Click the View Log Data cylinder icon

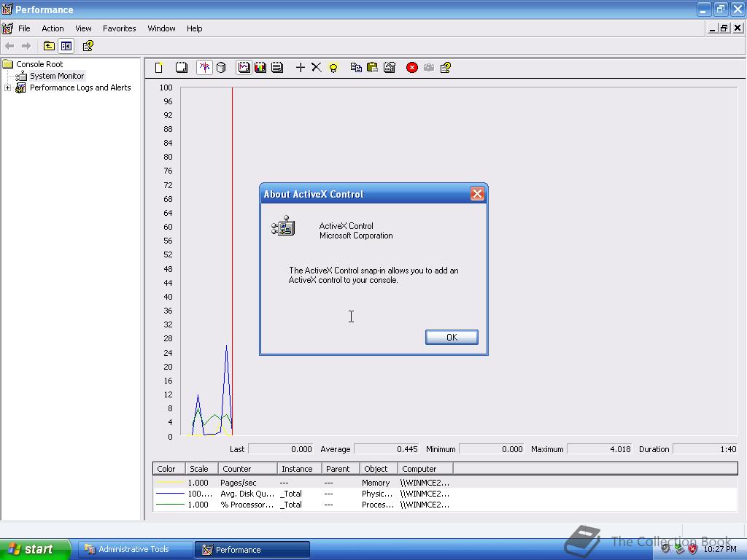221,68
